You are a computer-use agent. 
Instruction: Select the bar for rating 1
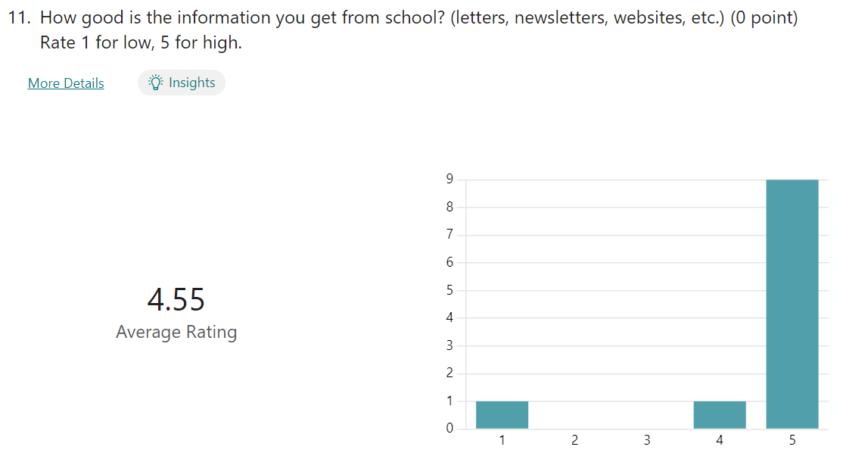502,414
